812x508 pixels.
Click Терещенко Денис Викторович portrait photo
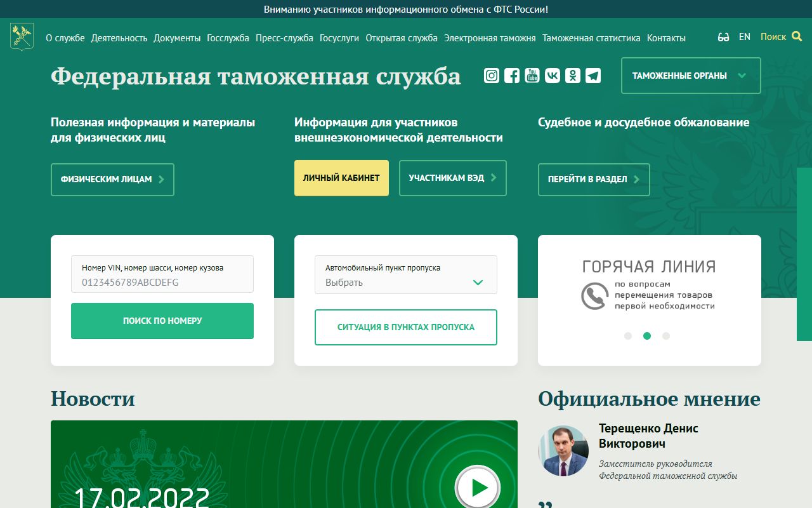[x=563, y=451]
